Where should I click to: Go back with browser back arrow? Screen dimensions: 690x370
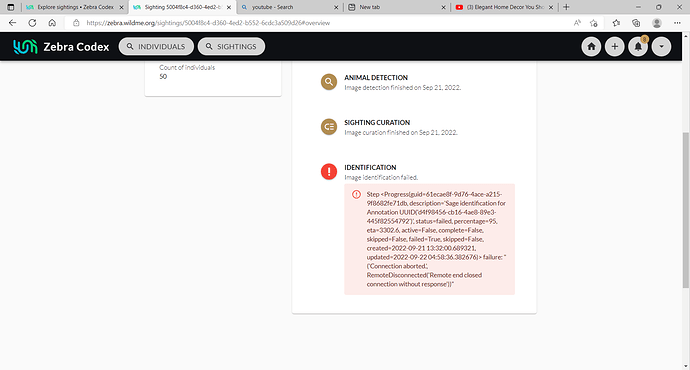click(x=12, y=23)
